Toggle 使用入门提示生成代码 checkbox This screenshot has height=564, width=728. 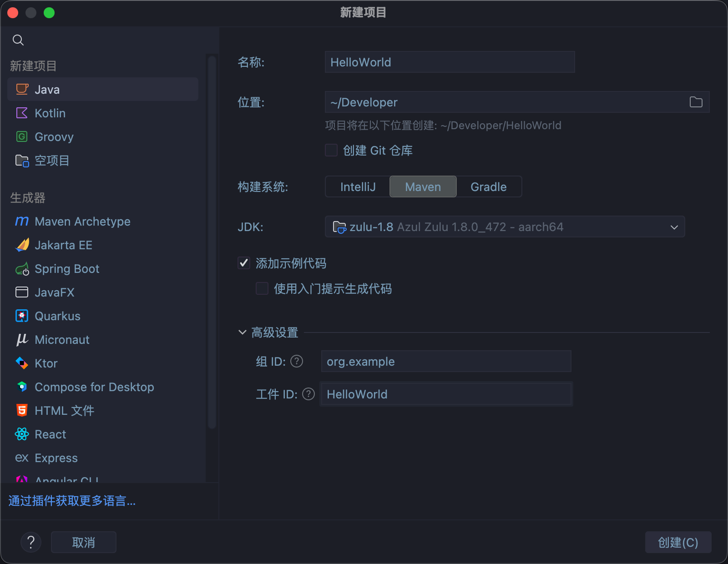point(262,289)
